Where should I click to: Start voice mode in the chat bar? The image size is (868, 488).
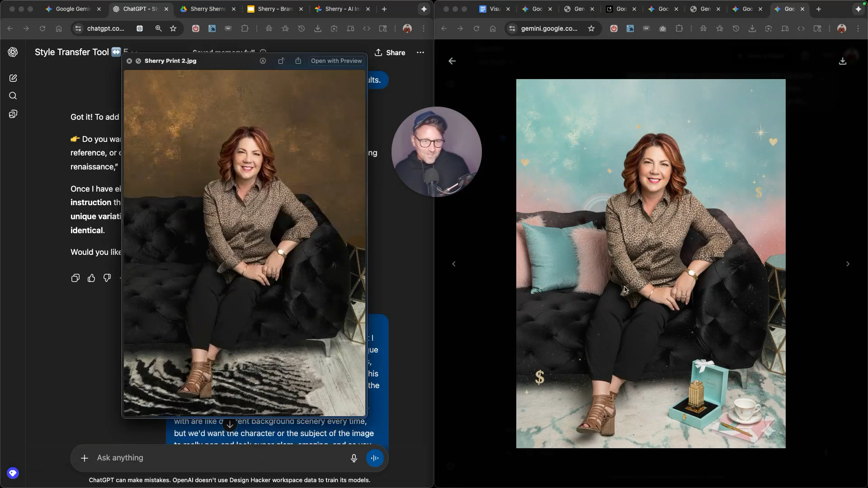point(374,458)
